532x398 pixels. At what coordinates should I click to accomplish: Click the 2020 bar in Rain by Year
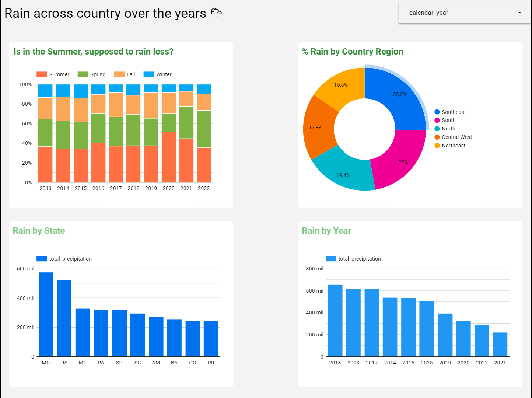pyautogui.click(x=463, y=339)
